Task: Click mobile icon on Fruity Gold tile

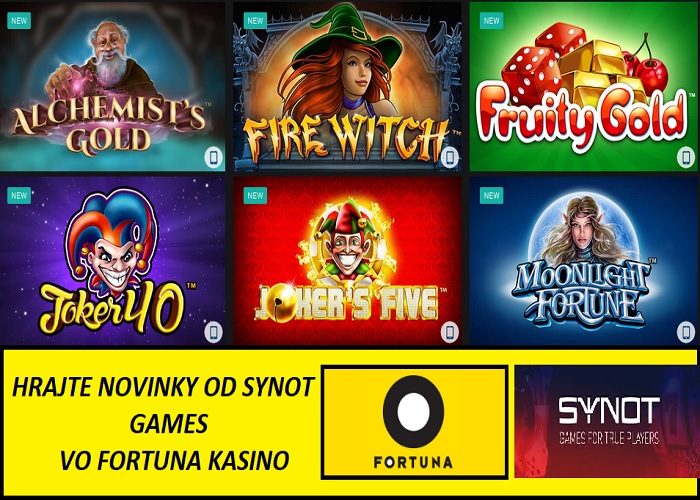Action: 686,158
